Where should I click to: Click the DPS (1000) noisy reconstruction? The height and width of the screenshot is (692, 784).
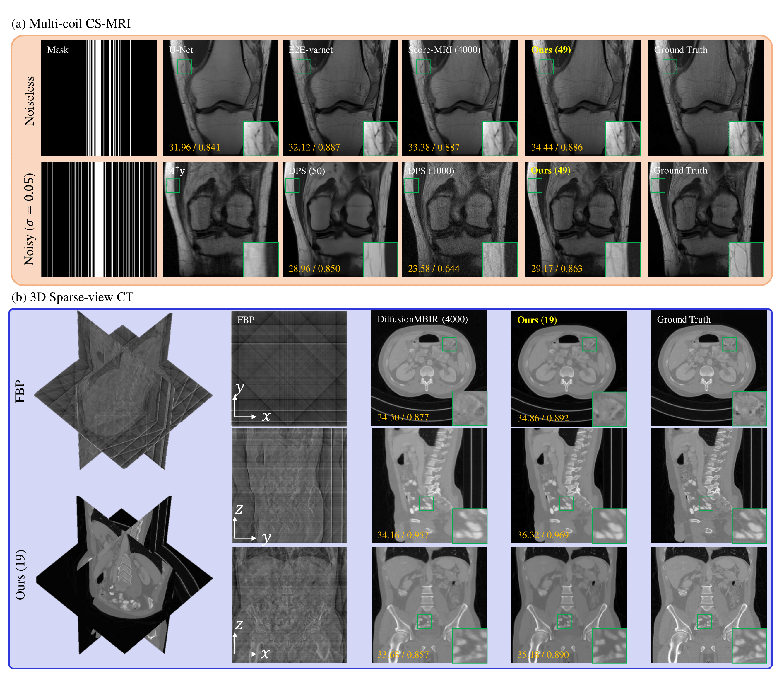pyautogui.click(x=460, y=219)
